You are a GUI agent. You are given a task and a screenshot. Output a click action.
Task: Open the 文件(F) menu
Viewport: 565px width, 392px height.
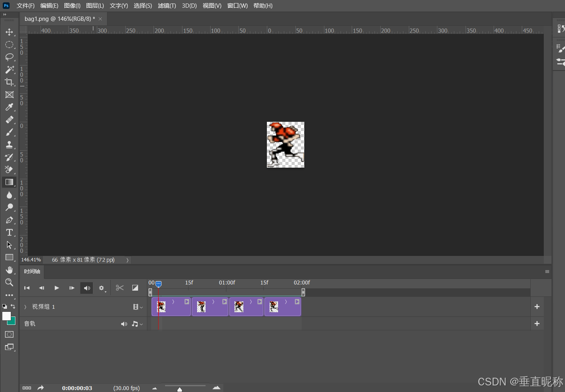[25, 6]
